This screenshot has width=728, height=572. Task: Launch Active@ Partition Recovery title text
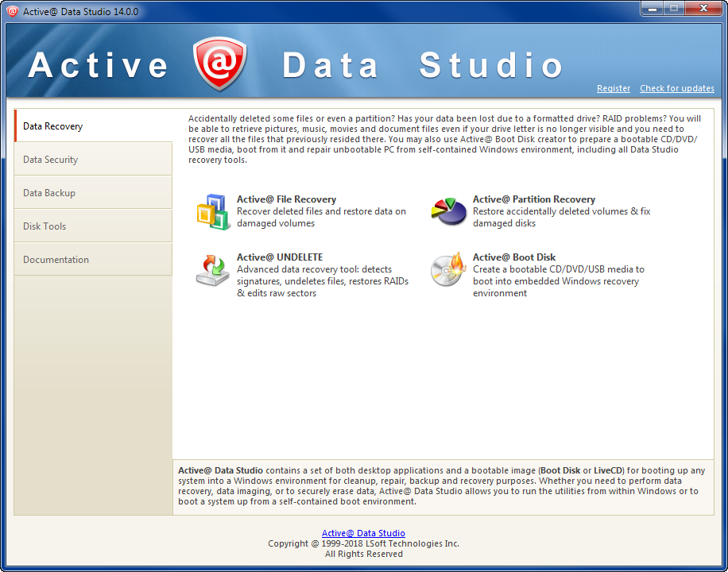[534, 199]
